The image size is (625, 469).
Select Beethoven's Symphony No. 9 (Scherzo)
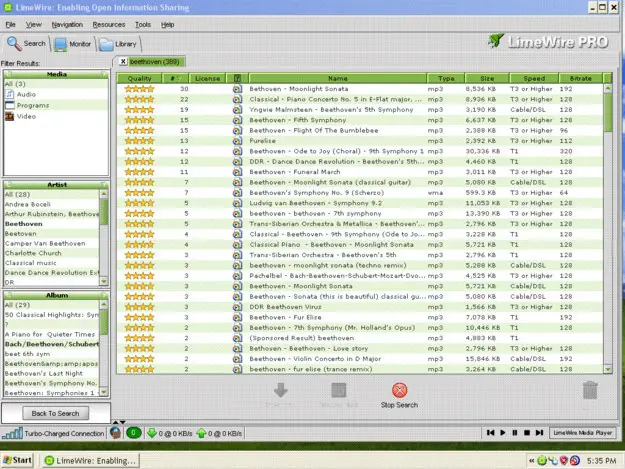(x=360, y=192)
